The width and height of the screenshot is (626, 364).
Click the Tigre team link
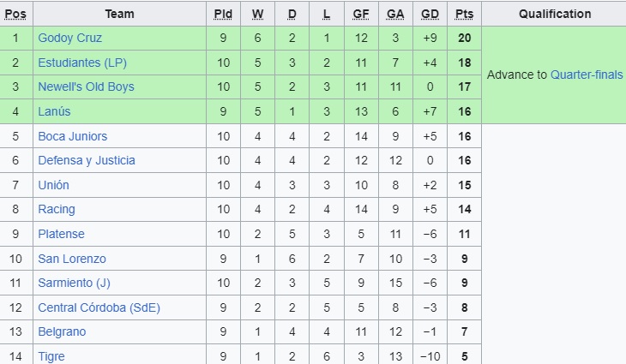(x=51, y=356)
